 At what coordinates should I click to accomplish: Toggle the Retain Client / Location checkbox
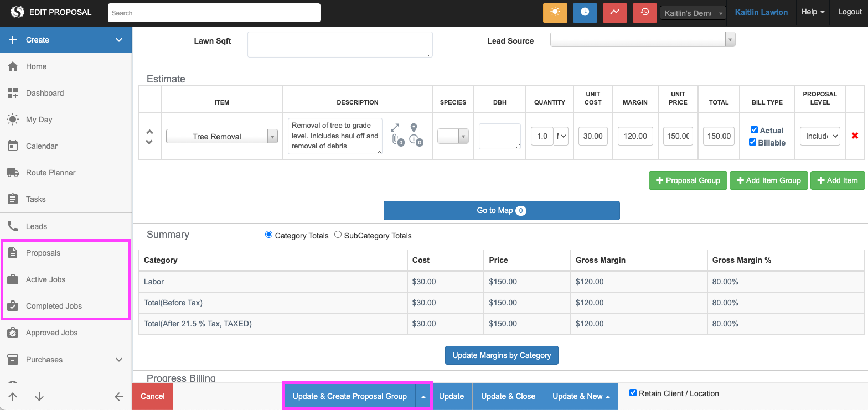point(633,393)
